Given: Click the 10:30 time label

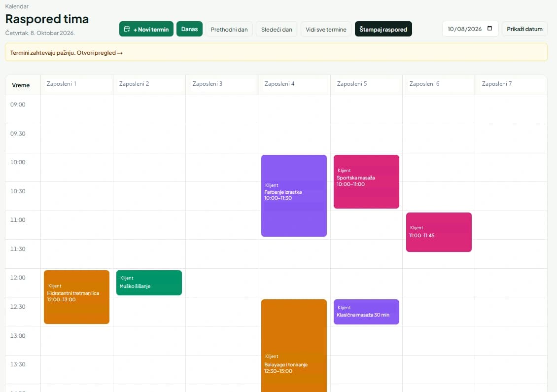Looking at the screenshot, I should click(x=18, y=191).
